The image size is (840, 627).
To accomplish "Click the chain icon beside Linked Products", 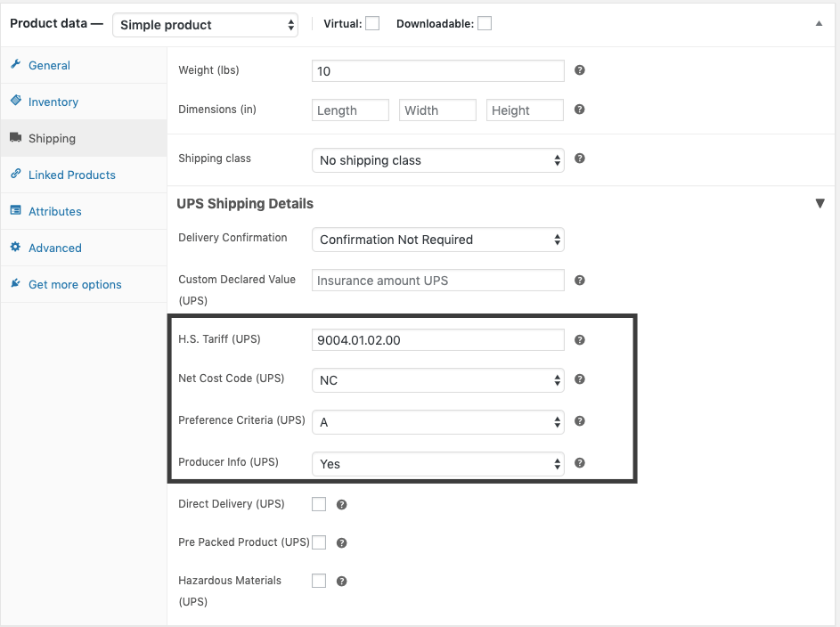I will tap(16, 175).
